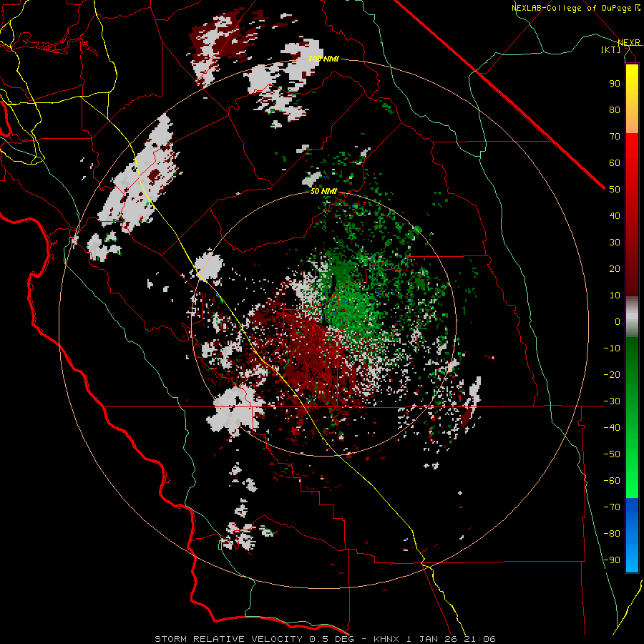Image resolution: width=644 pixels, height=644 pixels.
Task: Click the 30 value on velocity scale
Action: pos(615,243)
